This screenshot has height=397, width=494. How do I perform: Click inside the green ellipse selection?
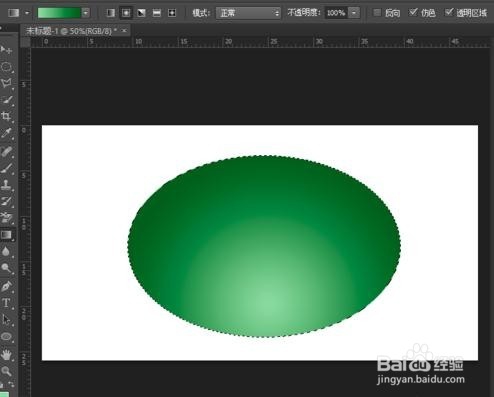(264, 246)
